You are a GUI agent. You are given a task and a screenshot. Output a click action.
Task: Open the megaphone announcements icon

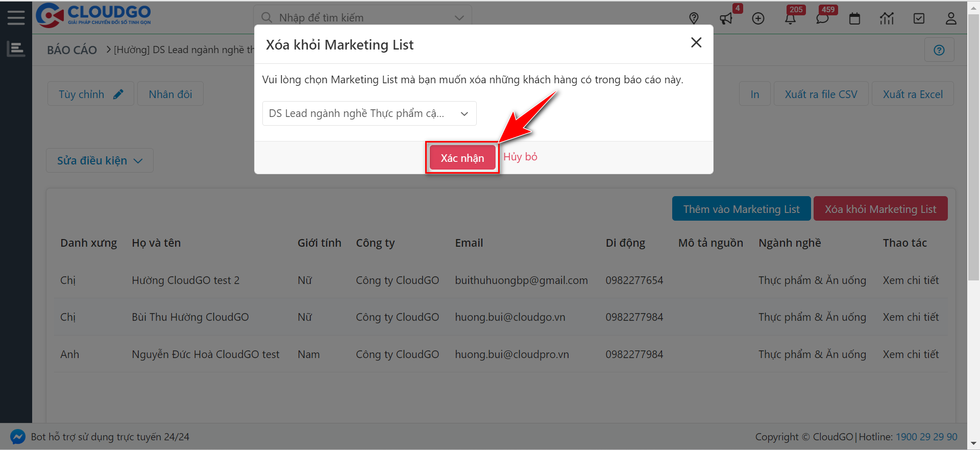(x=726, y=19)
